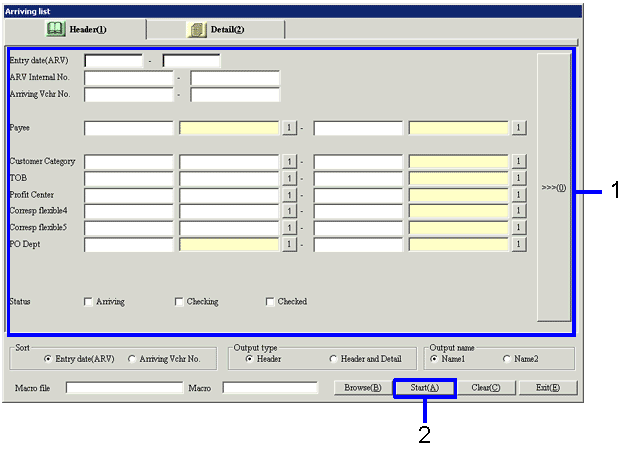This screenshot has height=452, width=633.
Task: Click Profit Center from code field
Action: tap(129, 195)
